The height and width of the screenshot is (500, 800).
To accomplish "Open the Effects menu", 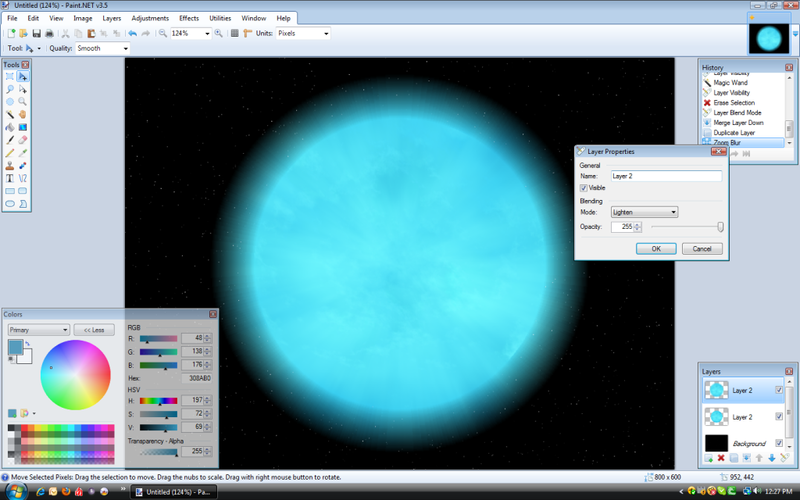I will tap(189, 18).
